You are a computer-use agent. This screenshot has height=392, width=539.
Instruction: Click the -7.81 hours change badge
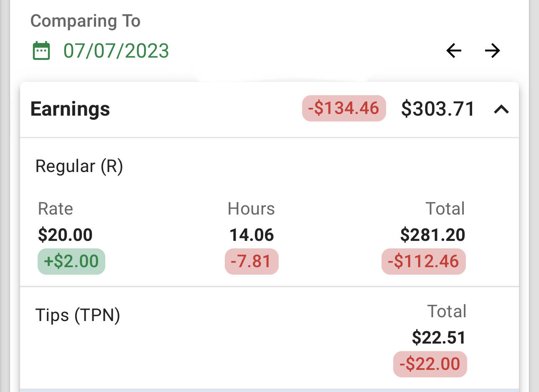pos(252,261)
